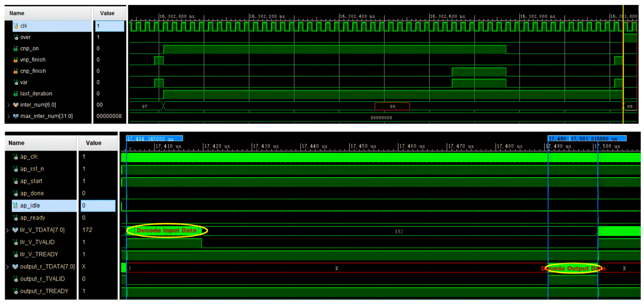Click the last_iteration signal icon
This screenshot has height=304, width=644.
16,94
